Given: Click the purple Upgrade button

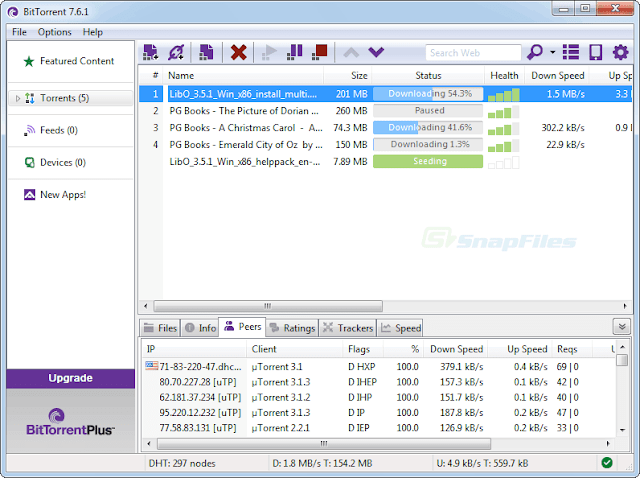Looking at the screenshot, I should (70, 378).
